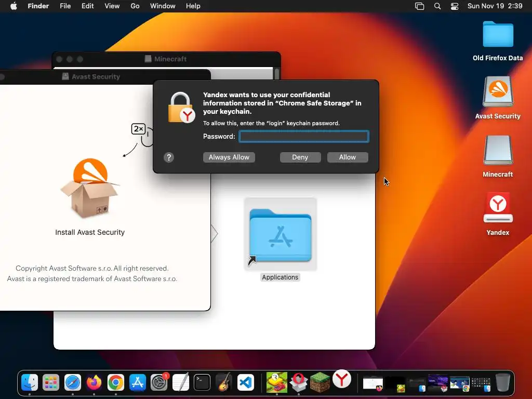This screenshot has width=532, height=399.
Task: Open the Apple menu
Action: (x=14, y=6)
